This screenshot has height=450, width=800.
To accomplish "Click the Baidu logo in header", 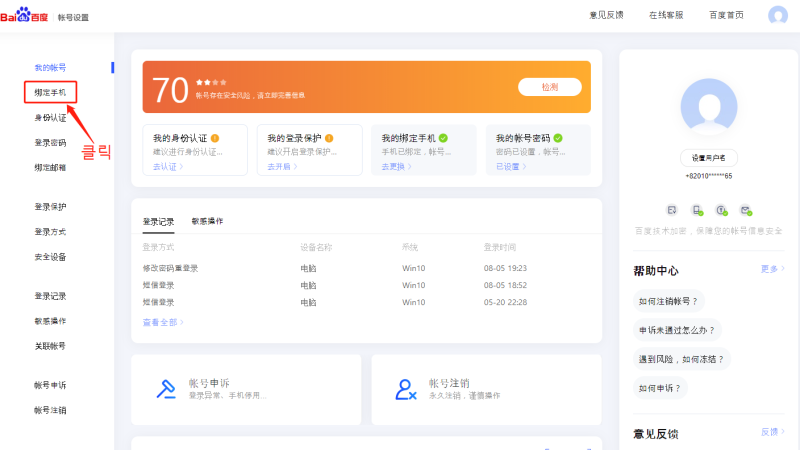I will [x=24, y=15].
